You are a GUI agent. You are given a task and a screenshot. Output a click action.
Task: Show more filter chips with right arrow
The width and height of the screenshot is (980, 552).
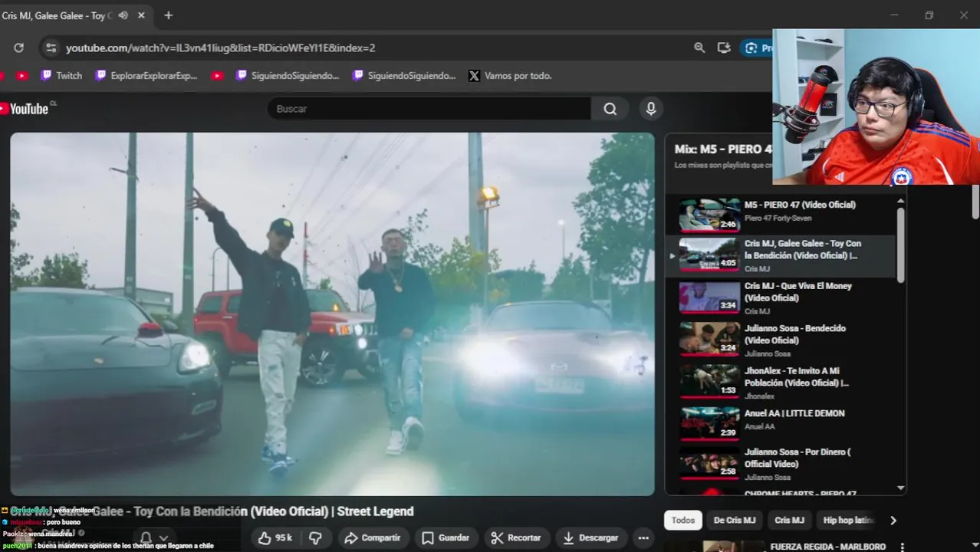coord(893,520)
